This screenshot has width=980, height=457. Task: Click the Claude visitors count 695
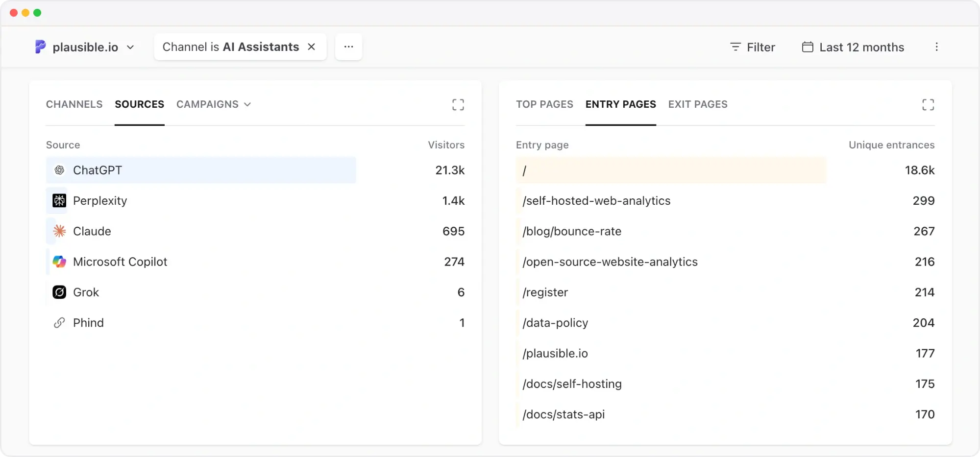pyautogui.click(x=453, y=231)
